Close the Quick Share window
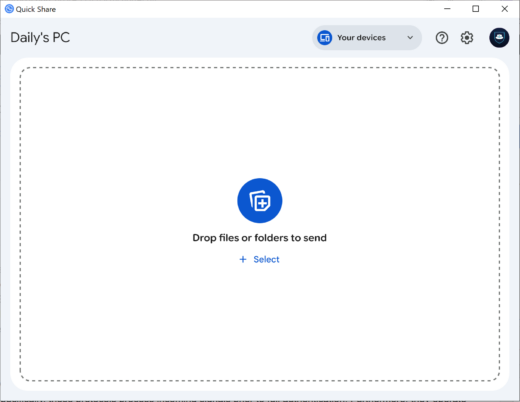Screen dimensions: 520x402 505,9
